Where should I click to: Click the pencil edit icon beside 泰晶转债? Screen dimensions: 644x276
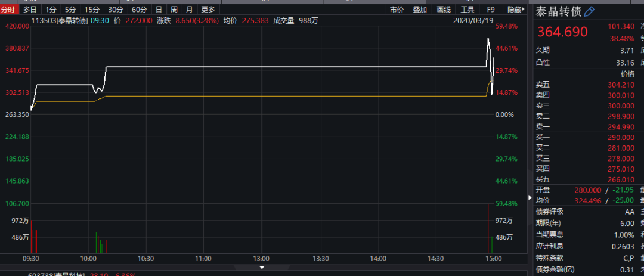coord(589,12)
